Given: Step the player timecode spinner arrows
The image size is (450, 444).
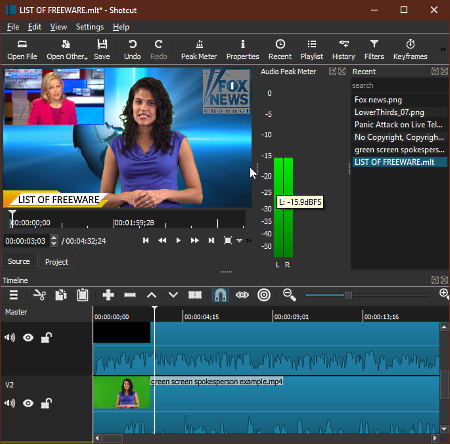Looking at the screenshot, I should [54, 241].
